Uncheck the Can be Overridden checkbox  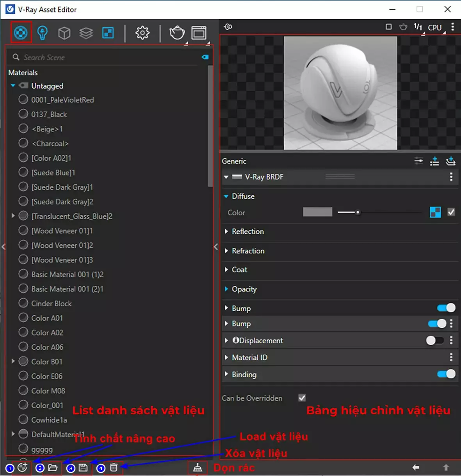point(302,398)
